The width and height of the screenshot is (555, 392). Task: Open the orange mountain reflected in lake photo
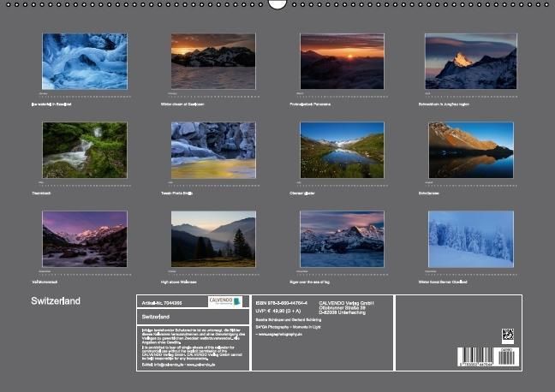(x=471, y=150)
